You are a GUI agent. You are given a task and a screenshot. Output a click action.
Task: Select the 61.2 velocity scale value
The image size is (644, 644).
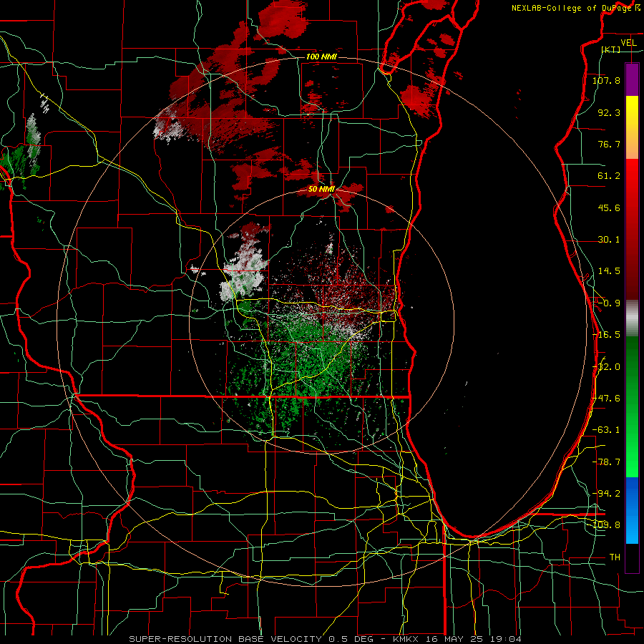tap(609, 176)
